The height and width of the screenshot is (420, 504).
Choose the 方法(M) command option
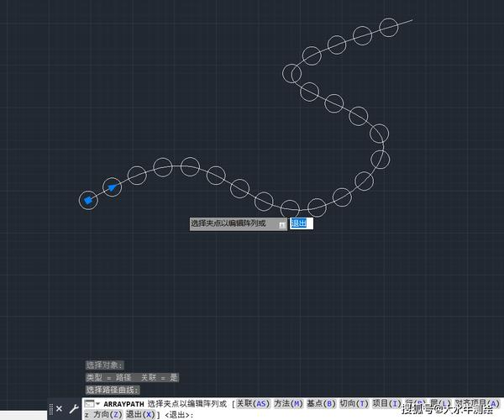tap(288, 404)
